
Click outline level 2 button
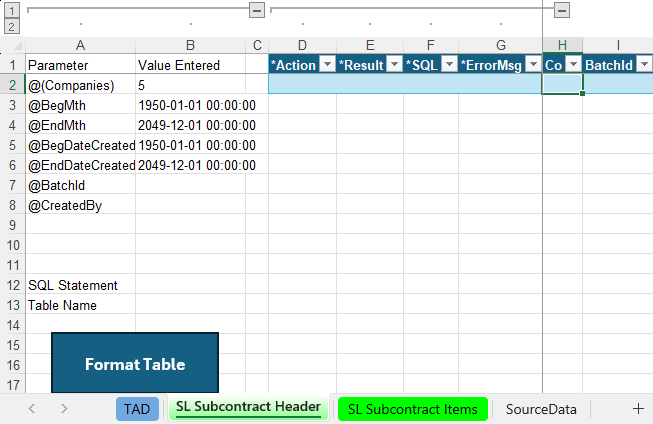[x=12, y=27]
